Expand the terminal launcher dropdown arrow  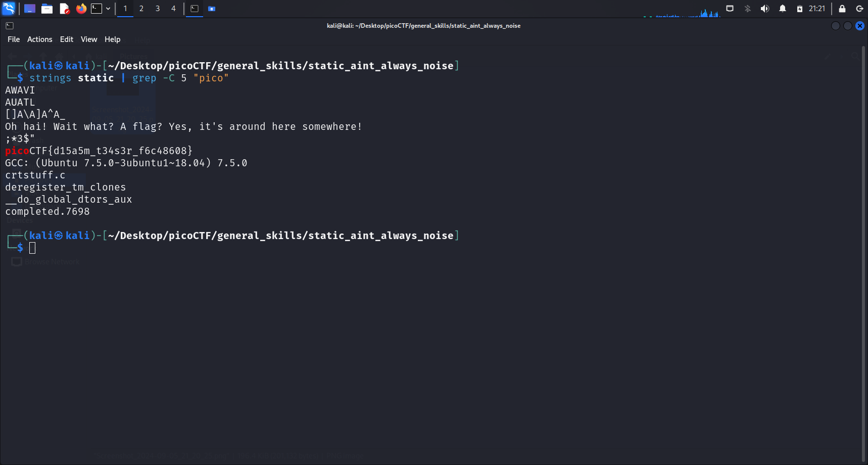pyautogui.click(x=108, y=9)
